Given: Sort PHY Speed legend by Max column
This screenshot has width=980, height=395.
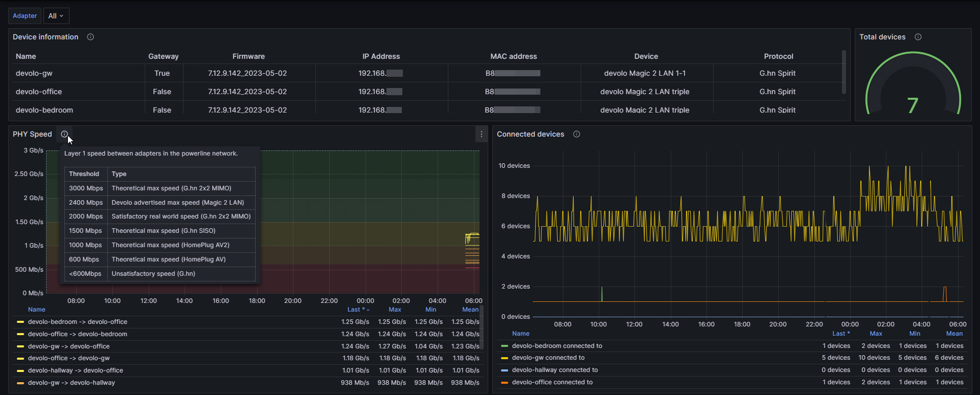Looking at the screenshot, I should coord(395,310).
